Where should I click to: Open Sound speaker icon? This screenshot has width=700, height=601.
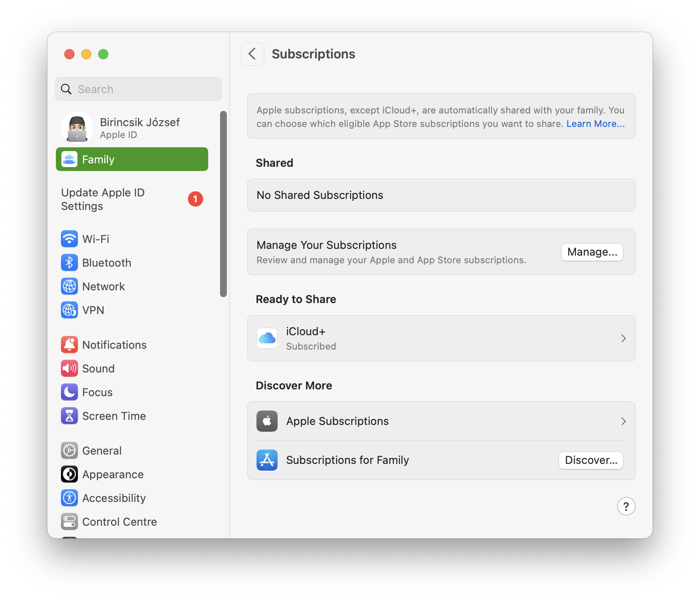click(x=69, y=368)
